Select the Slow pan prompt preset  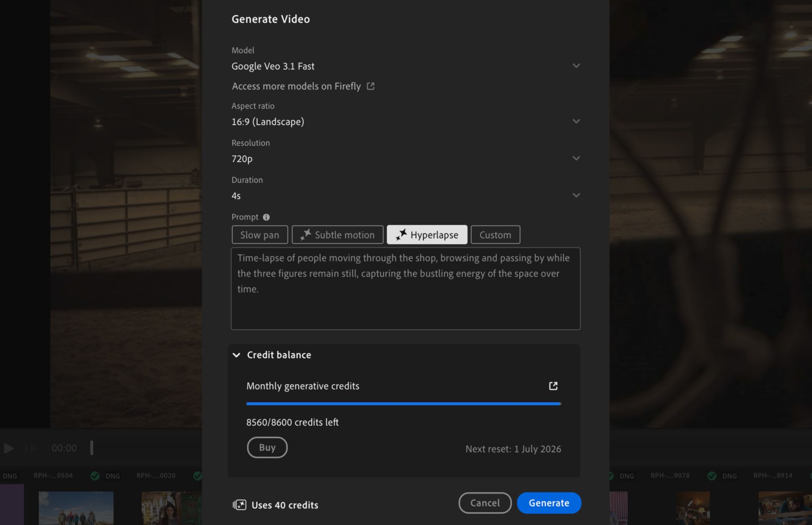click(260, 235)
